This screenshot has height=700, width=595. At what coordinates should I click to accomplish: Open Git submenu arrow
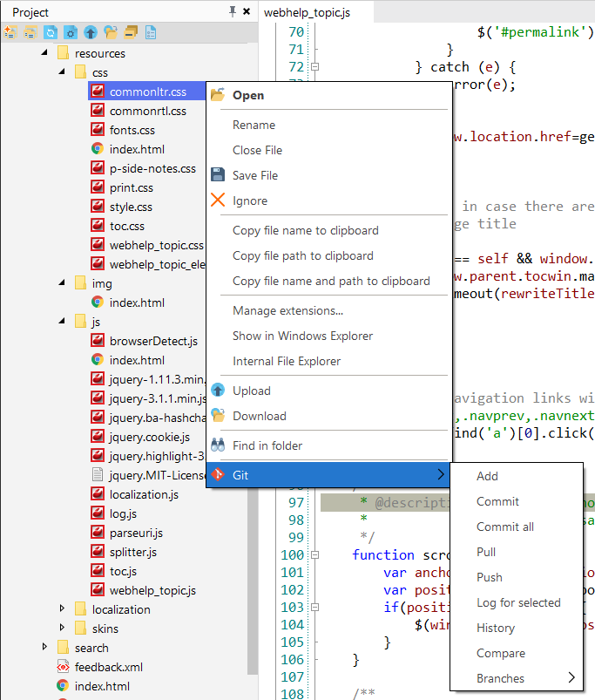pyautogui.click(x=441, y=474)
